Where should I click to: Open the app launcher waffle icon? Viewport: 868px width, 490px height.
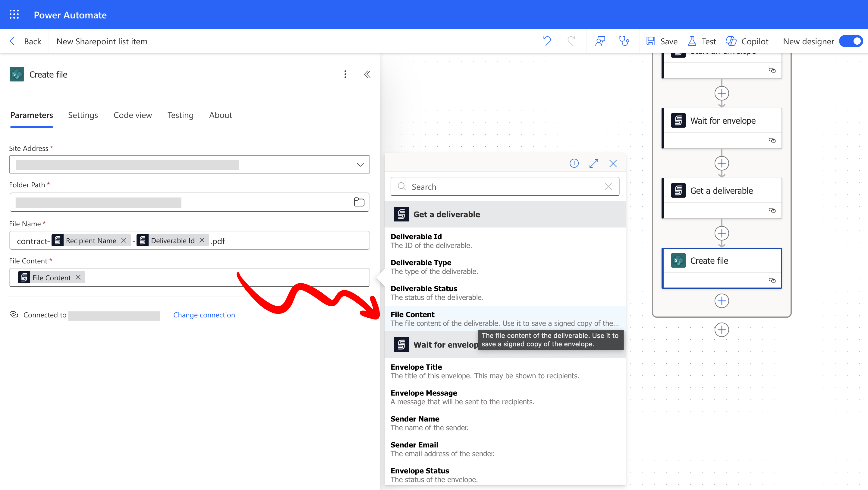click(x=14, y=14)
